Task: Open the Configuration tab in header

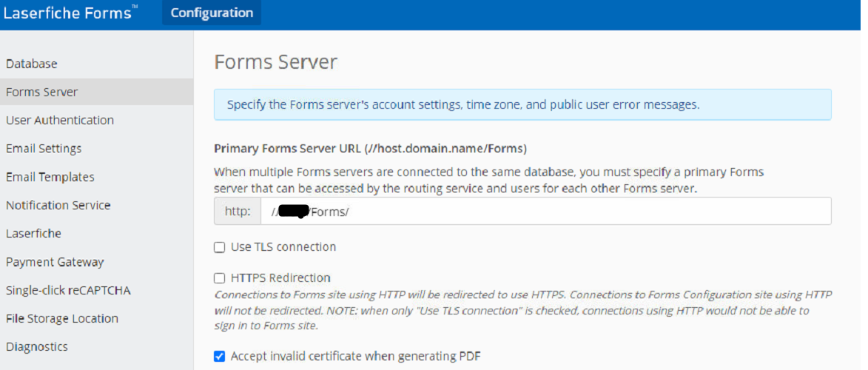Action: tap(212, 13)
